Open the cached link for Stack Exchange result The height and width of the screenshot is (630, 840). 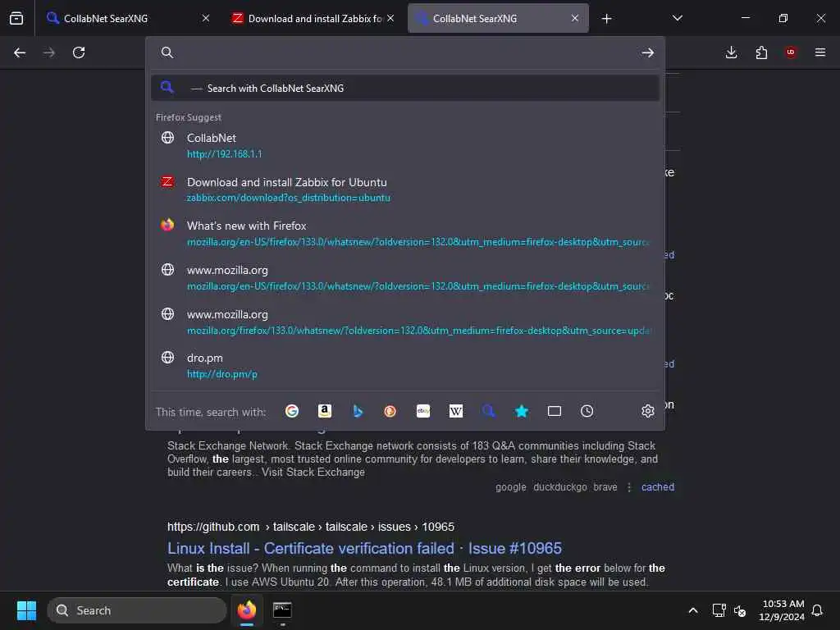658,487
